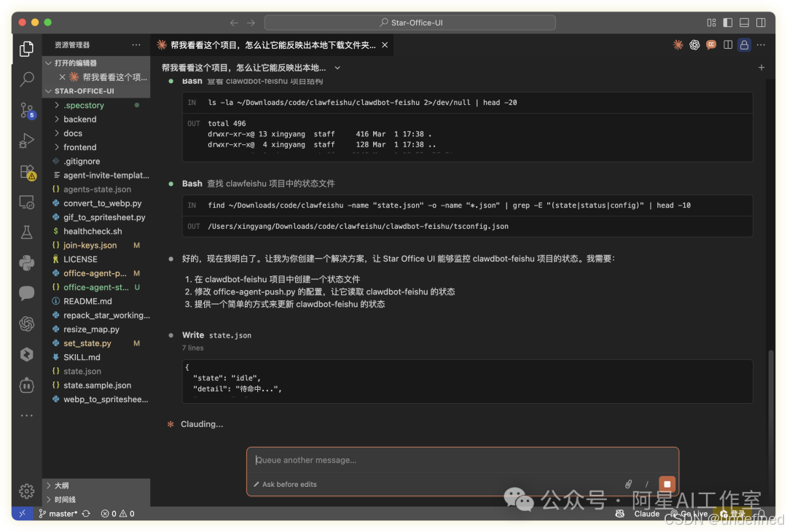Open healthcheck.sh file
Screen dimensions: 787x532
(x=96, y=231)
